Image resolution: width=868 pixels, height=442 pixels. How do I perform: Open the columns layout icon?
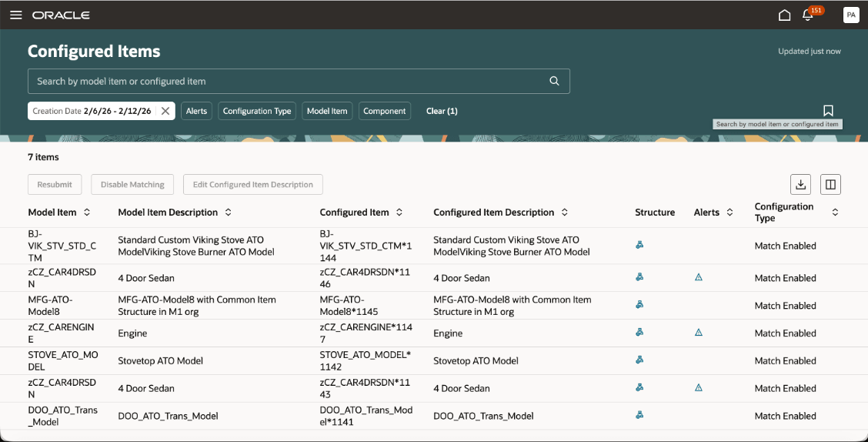pyautogui.click(x=830, y=184)
